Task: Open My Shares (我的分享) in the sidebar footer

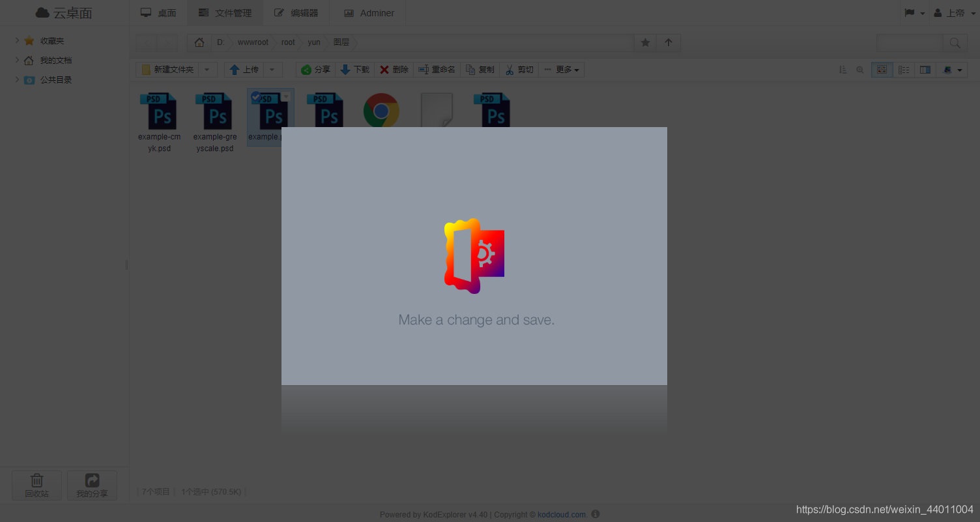Action: pos(92,485)
